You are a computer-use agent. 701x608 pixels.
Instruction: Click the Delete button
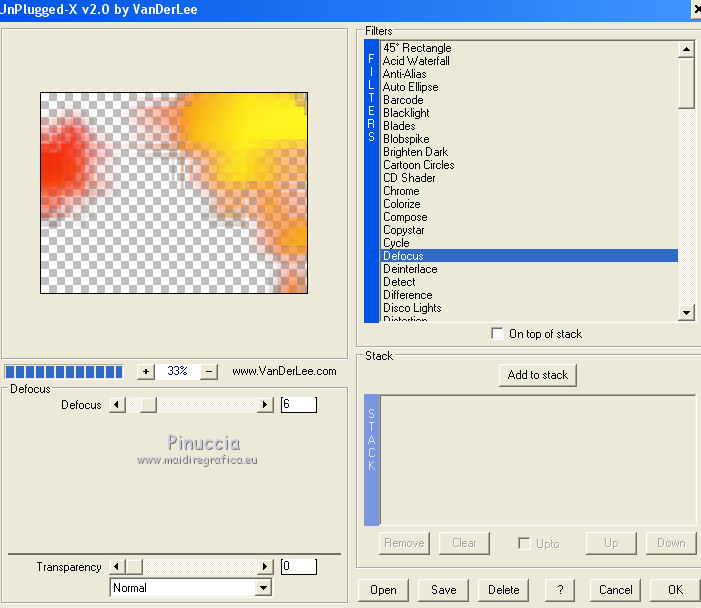[503, 590]
